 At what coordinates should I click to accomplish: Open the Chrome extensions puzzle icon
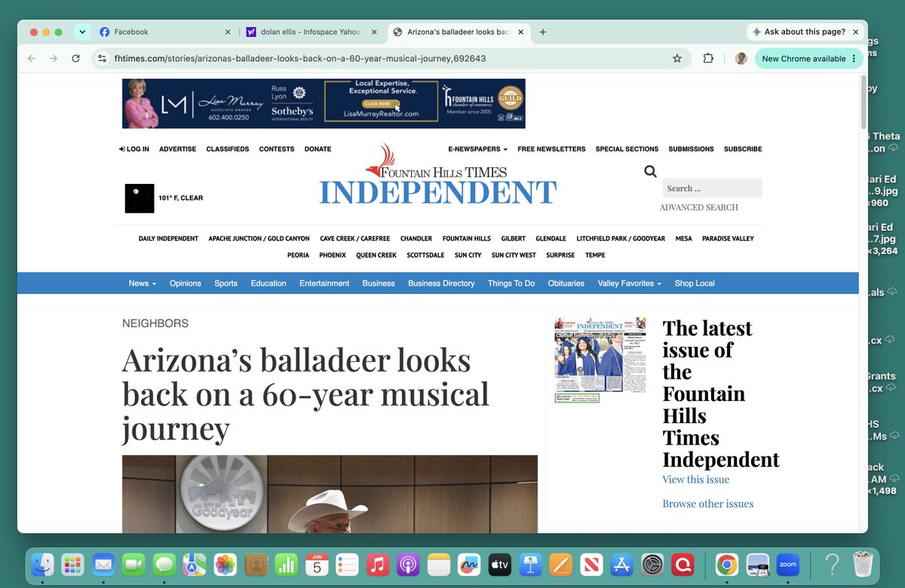[x=708, y=58]
